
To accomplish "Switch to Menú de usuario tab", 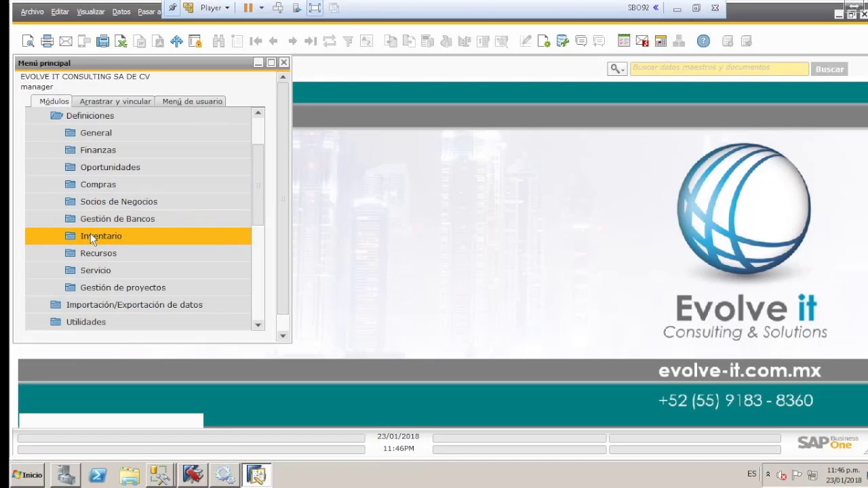I will point(192,101).
